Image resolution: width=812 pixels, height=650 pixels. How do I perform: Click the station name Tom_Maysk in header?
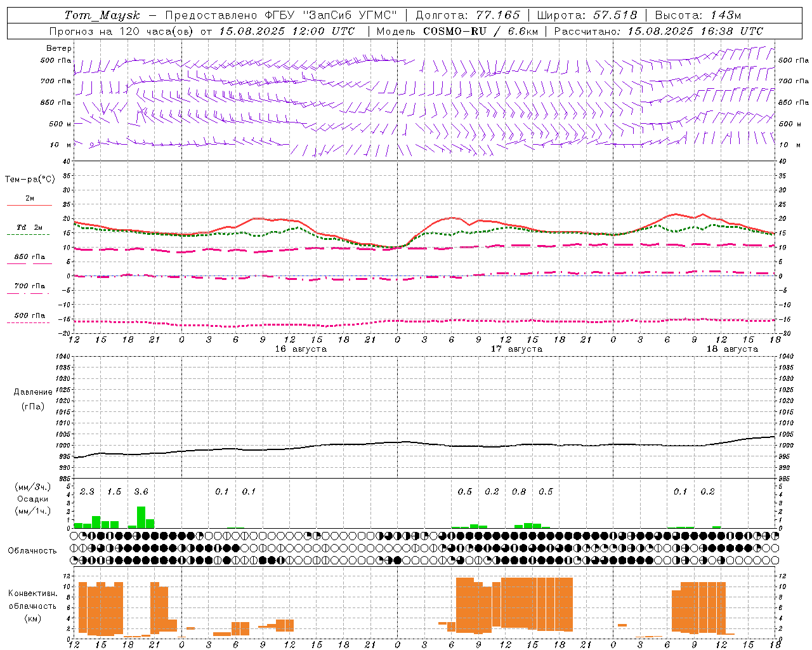(102, 15)
